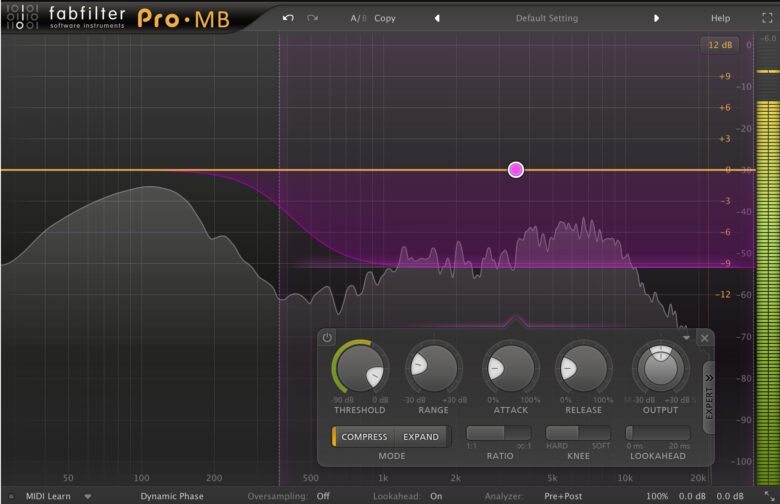Screen dimensions: 780x504
Task: Click the Output knob
Action: (x=661, y=368)
